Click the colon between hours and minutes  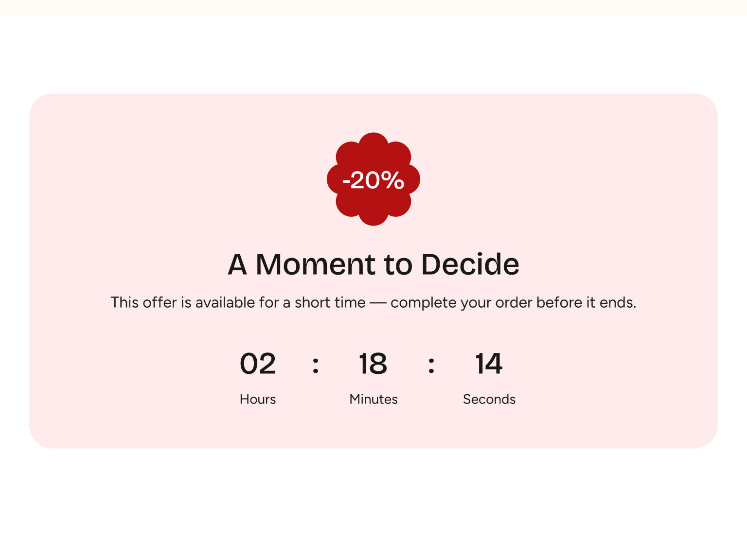(x=316, y=365)
